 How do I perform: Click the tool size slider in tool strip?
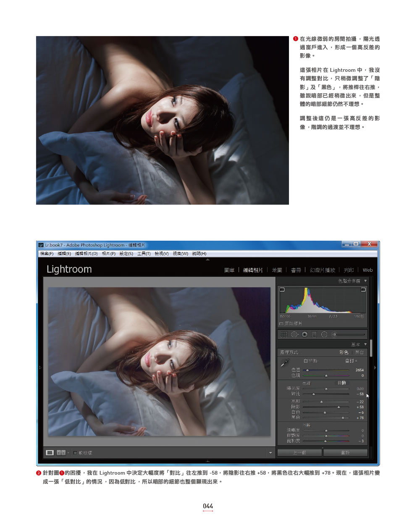[x=349, y=334]
